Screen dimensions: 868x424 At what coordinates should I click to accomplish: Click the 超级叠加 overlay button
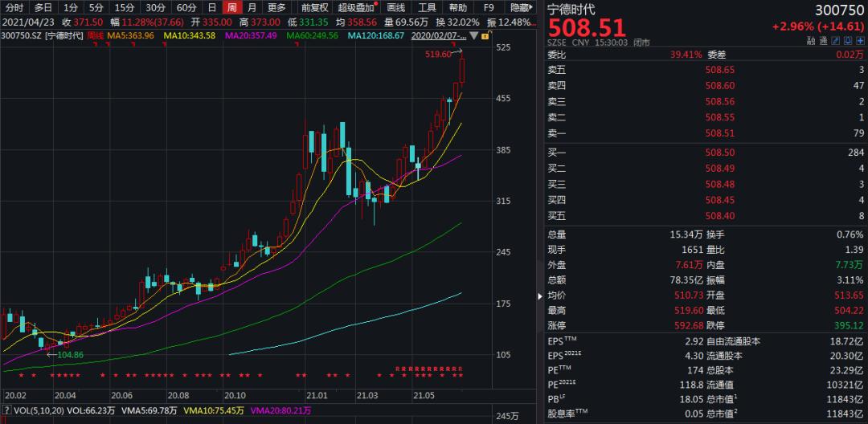(357, 8)
